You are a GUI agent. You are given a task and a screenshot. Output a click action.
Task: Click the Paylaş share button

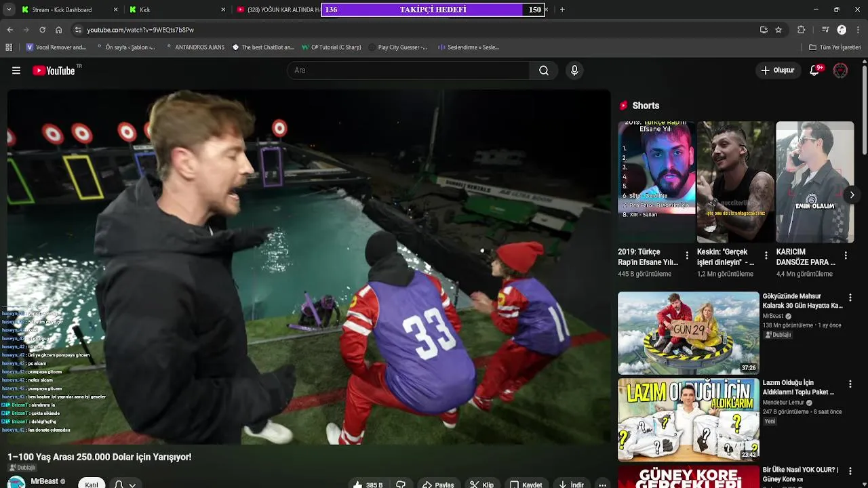(438, 485)
